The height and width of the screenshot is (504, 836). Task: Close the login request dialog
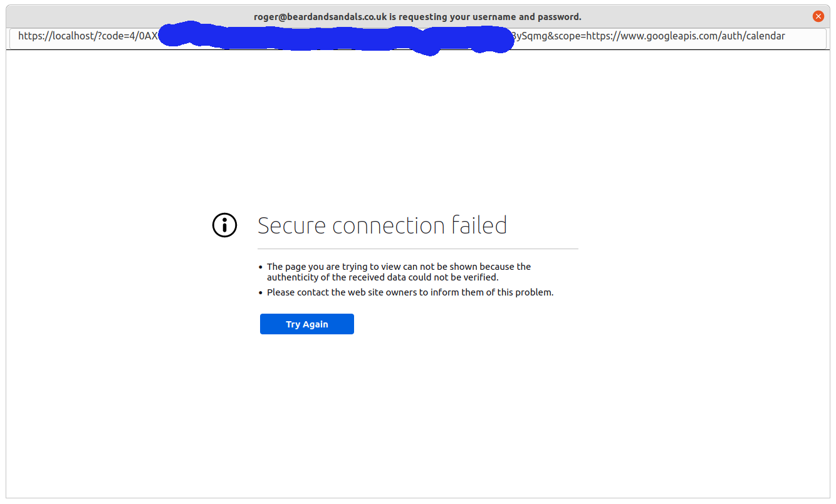(818, 17)
